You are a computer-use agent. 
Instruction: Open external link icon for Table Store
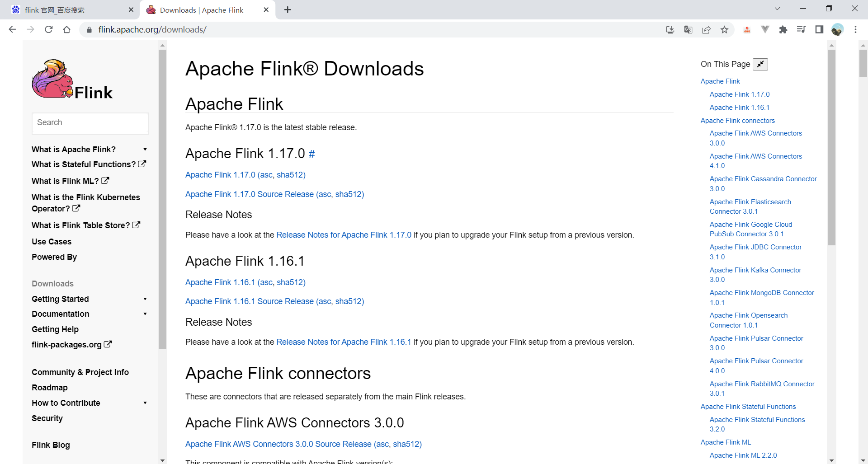136,225
